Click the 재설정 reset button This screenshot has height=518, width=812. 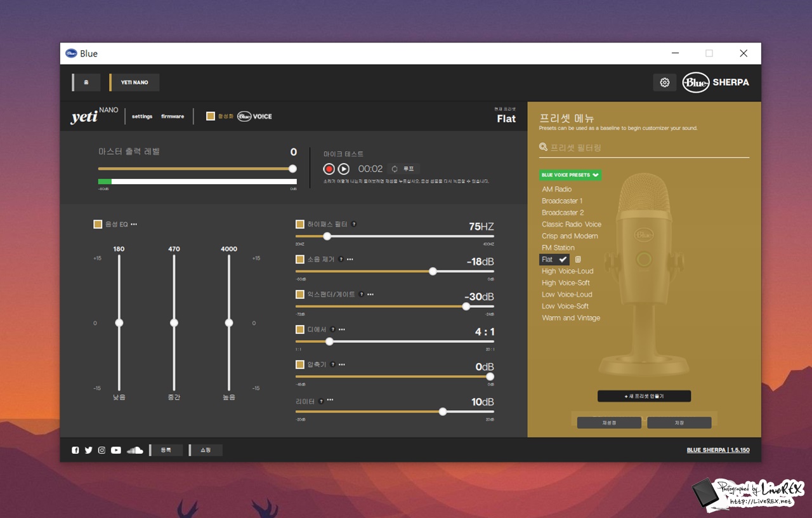coord(609,423)
